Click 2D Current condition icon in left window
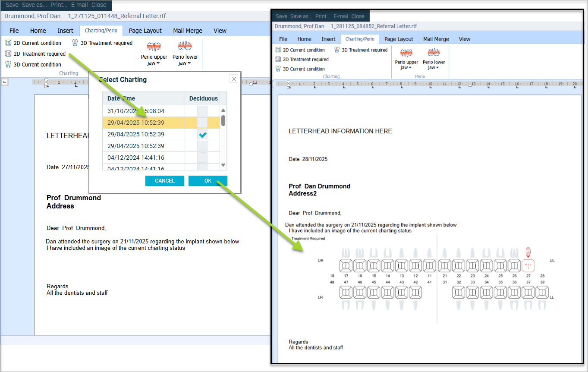 (x=8, y=43)
